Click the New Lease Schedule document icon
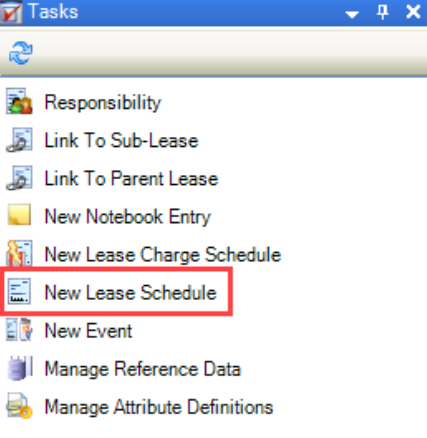Screen dimensions: 427x438 (19, 292)
